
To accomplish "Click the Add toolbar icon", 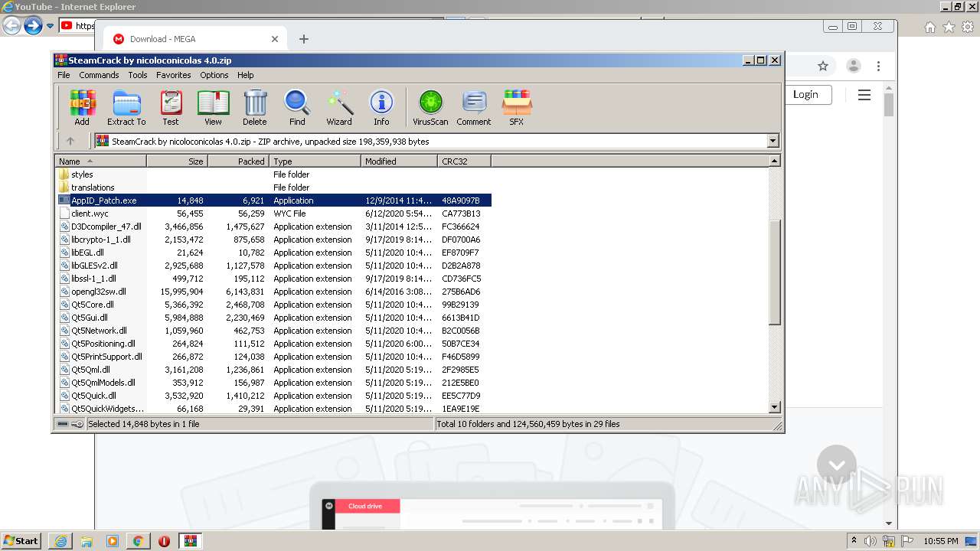I will 82,107.
